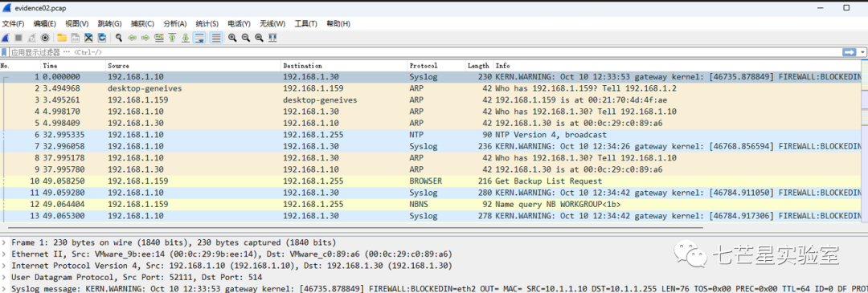Screen dimensions: 868x293
Task: Open the 工具(T) menu
Action: (305, 24)
